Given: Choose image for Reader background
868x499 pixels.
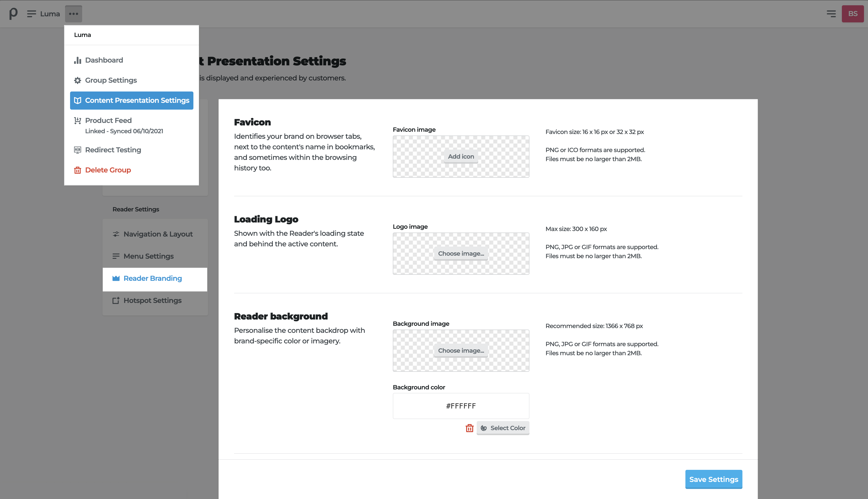Looking at the screenshot, I should tap(461, 351).
